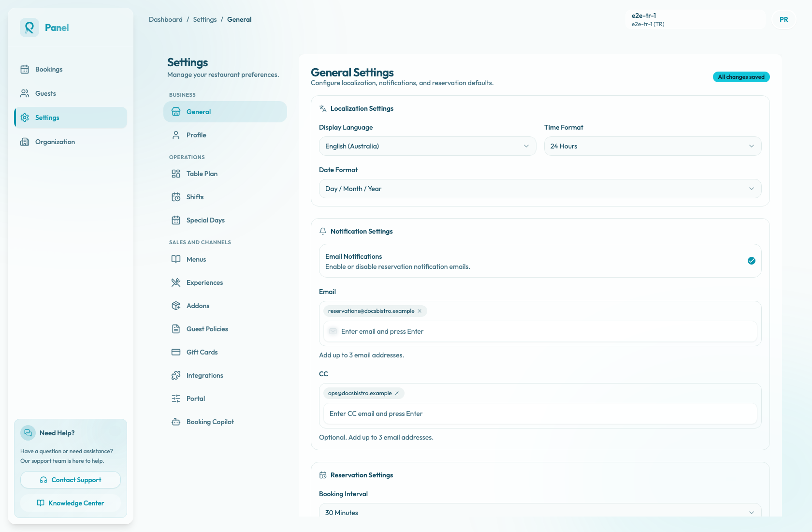Open Bookings in the main sidebar
Viewport: 812px width, 532px height.
(71, 69)
